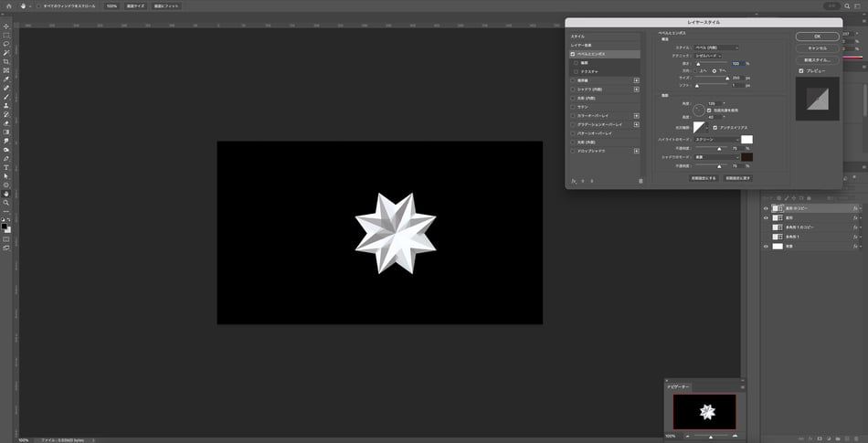Uncheck the プレビュー checkbox
The width and height of the screenshot is (868, 443).
point(801,70)
